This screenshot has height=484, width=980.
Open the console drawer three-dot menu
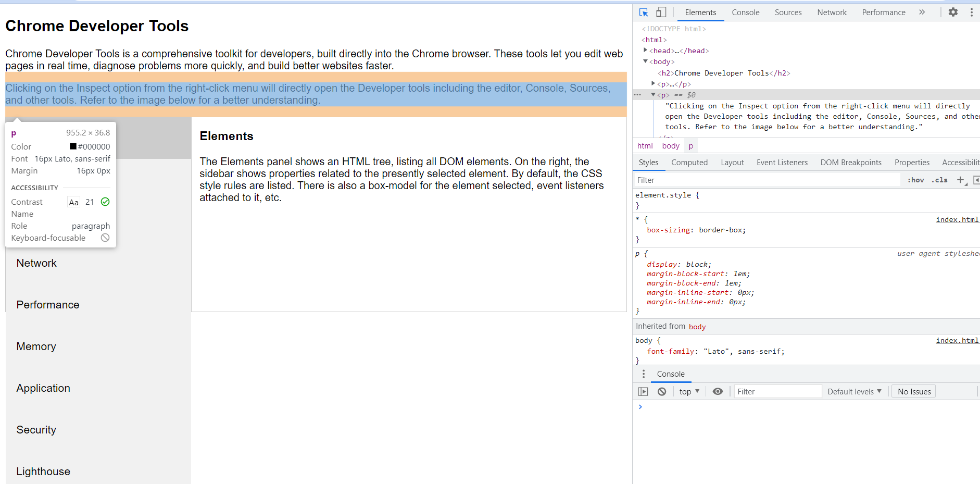tap(644, 374)
